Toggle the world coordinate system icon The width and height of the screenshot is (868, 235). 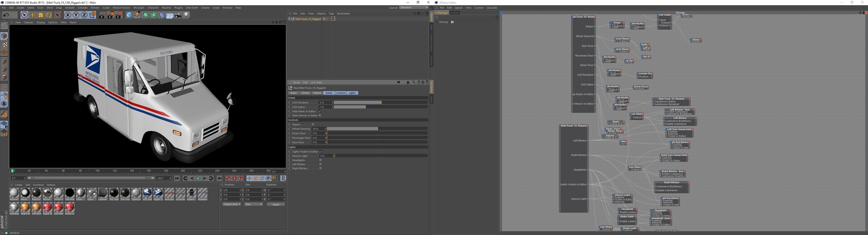click(x=92, y=15)
